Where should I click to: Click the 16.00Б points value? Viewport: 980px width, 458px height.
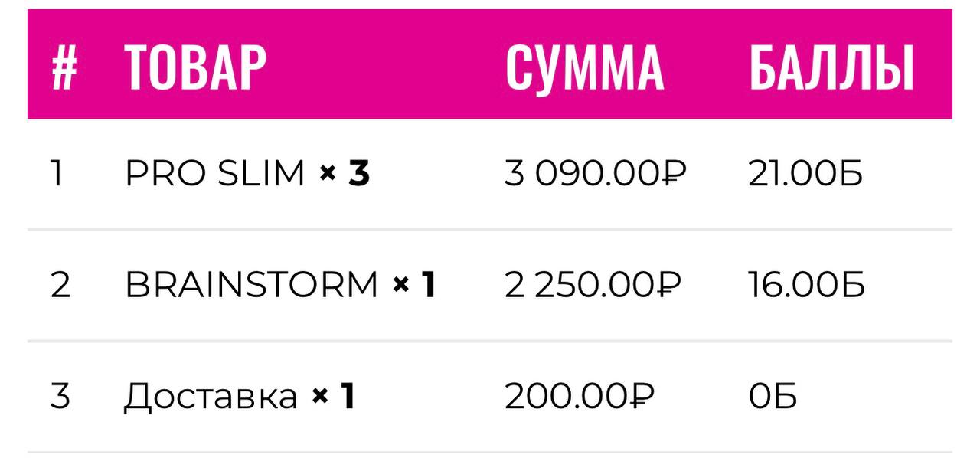[x=806, y=286]
